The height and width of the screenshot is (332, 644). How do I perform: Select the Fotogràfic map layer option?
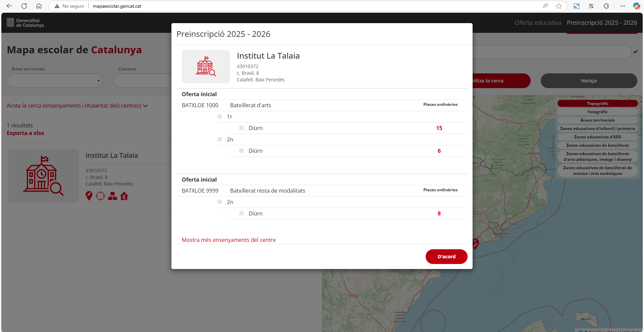coord(597,112)
